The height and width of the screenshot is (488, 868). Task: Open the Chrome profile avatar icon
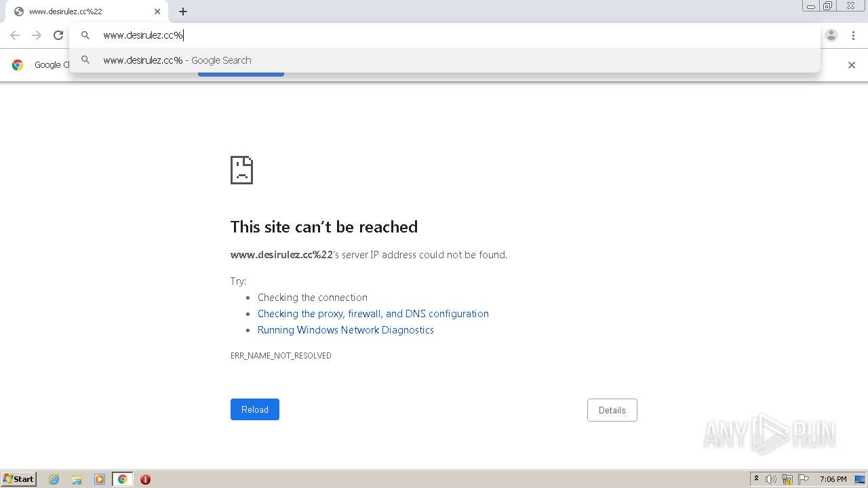(831, 35)
